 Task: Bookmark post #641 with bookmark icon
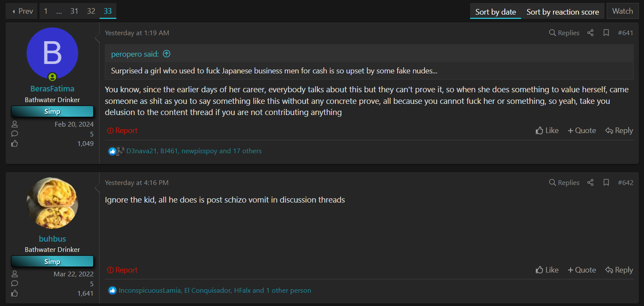pyautogui.click(x=606, y=33)
